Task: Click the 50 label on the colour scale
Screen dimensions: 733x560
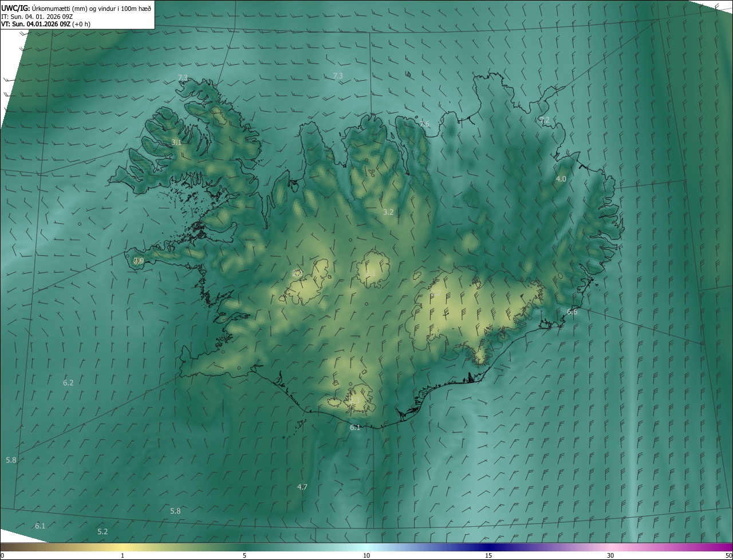Action: (x=728, y=555)
